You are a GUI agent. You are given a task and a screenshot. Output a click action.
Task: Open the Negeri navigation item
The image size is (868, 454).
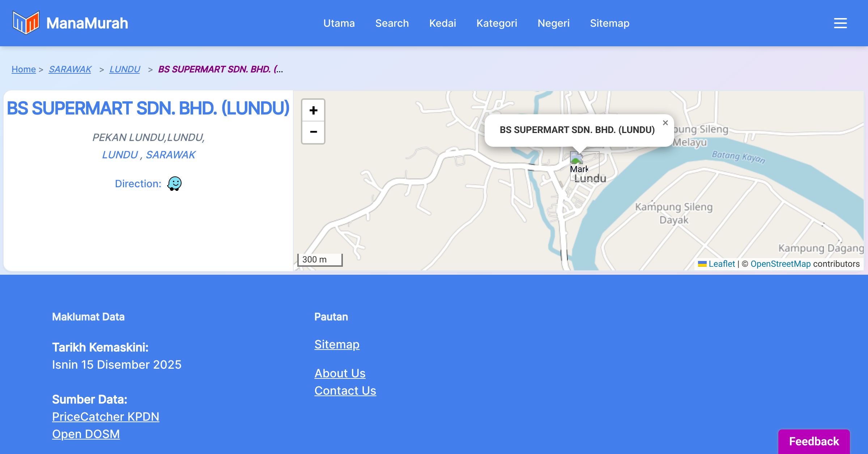click(553, 23)
